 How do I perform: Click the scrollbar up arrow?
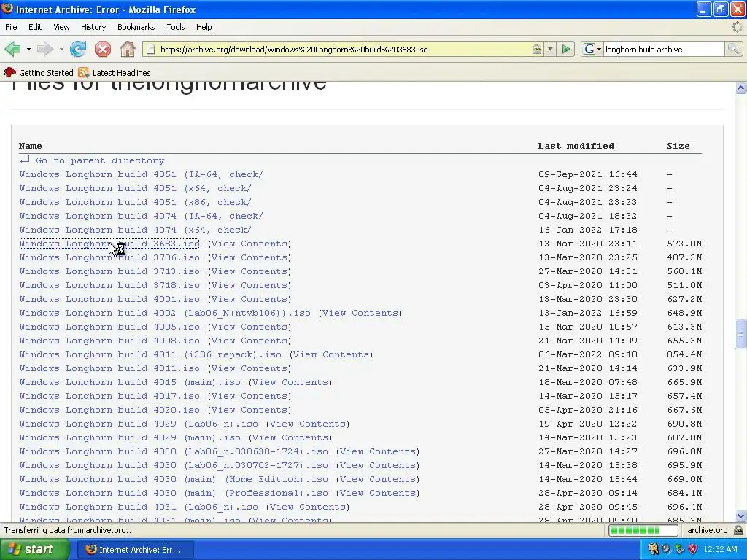click(x=740, y=87)
